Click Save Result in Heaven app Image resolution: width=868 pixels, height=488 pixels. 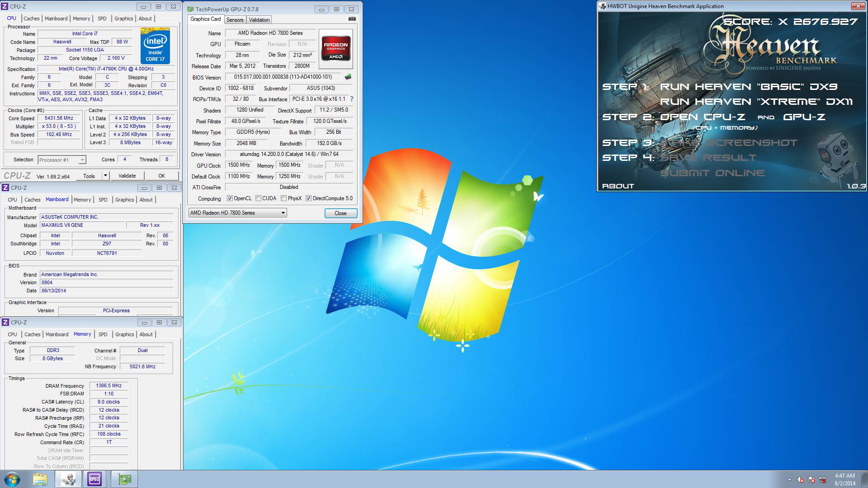[x=708, y=158]
